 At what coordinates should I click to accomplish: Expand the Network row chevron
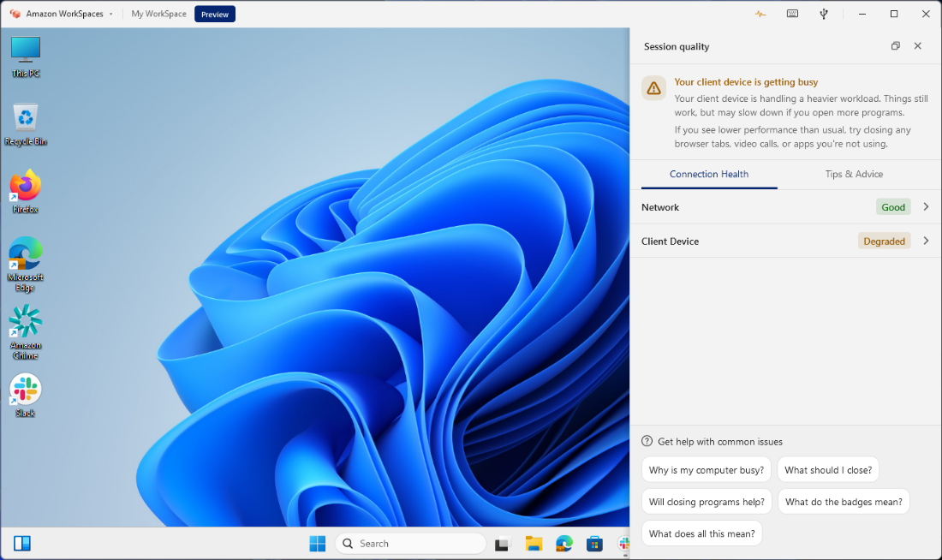[x=926, y=206]
